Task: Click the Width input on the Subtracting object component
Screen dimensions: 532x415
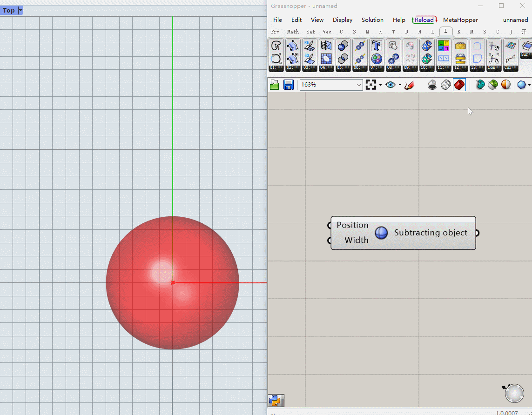Action: pyautogui.click(x=356, y=240)
